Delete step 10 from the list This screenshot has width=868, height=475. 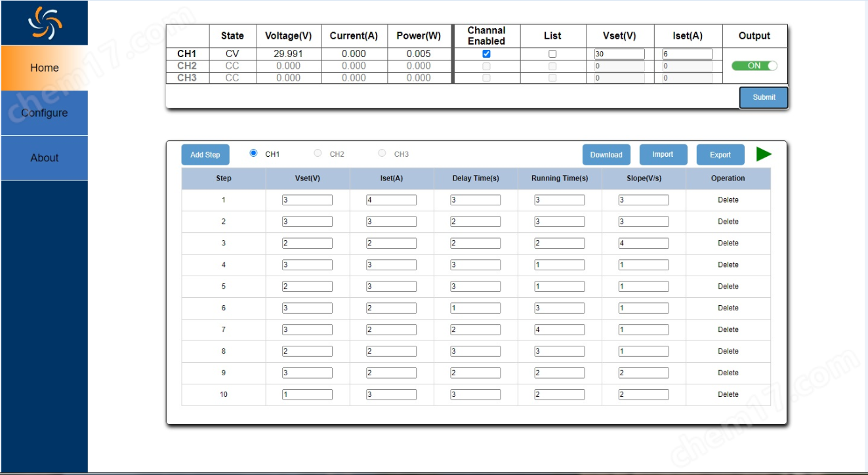[728, 395]
